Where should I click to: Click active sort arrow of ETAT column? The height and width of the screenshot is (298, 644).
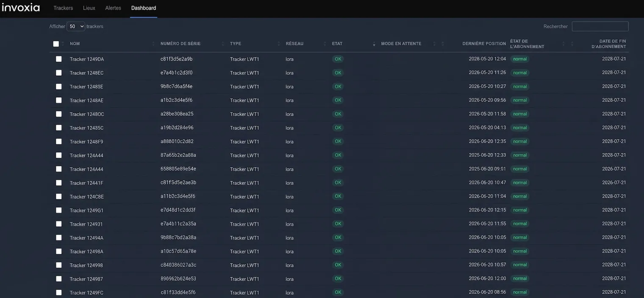(374, 44)
